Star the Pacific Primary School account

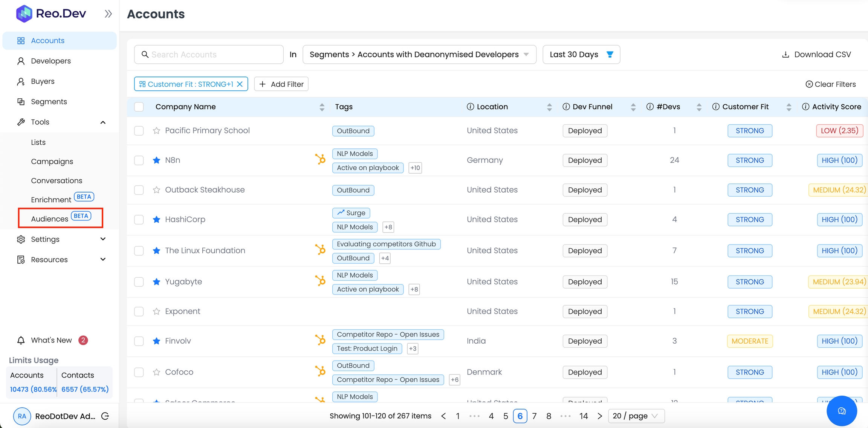pyautogui.click(x=156, y=131)
